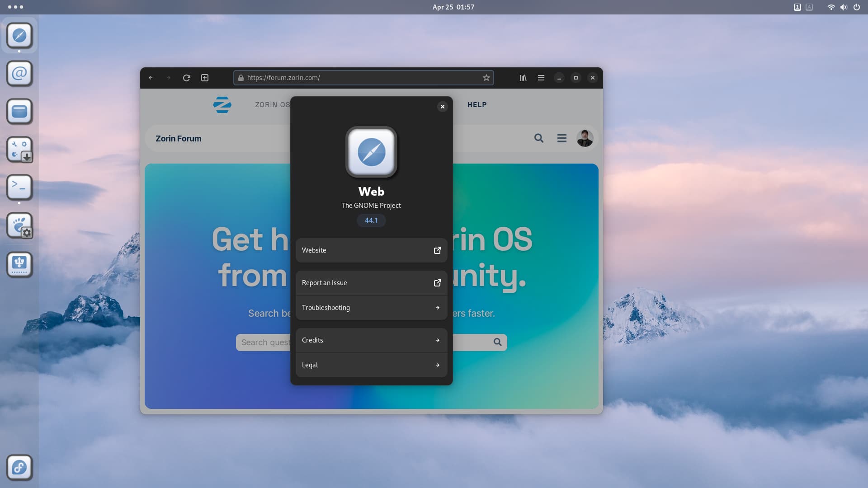Open the software installer dock icon

(x=19, y=150)
